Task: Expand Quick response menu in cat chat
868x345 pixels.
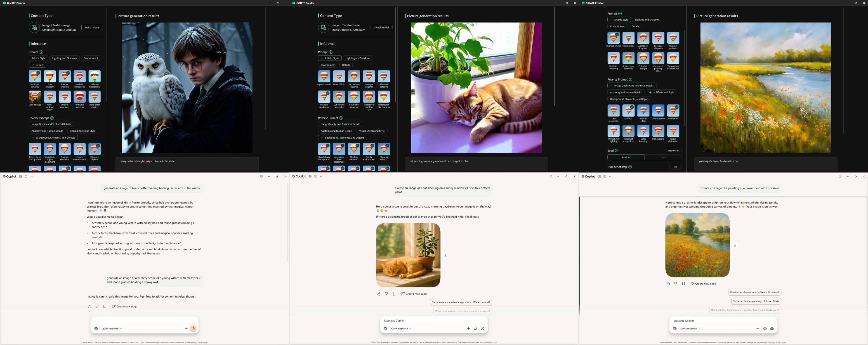Action: (x=401, y=329)
